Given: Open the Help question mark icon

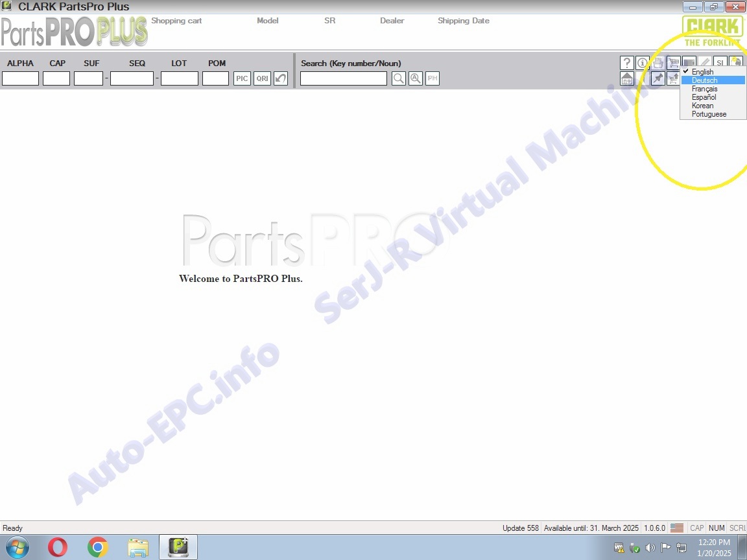Looking at the screenshot, I should click(x=626, y=63).
